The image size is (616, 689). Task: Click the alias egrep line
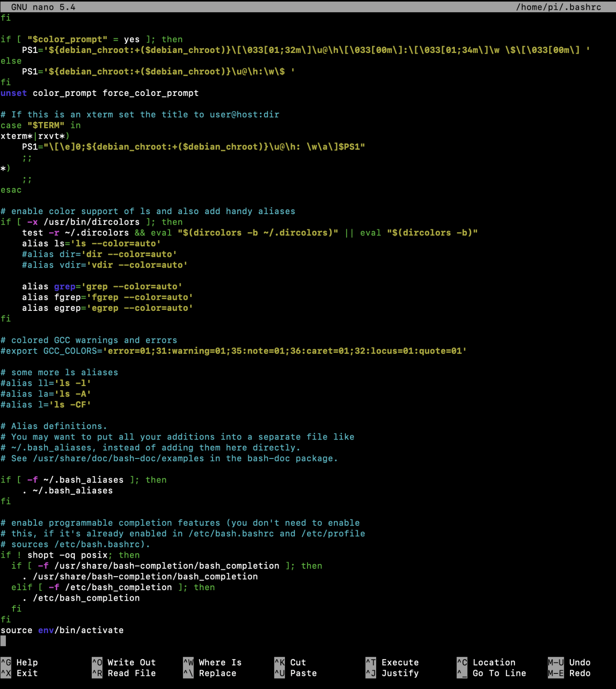click(x=108, y=307)
